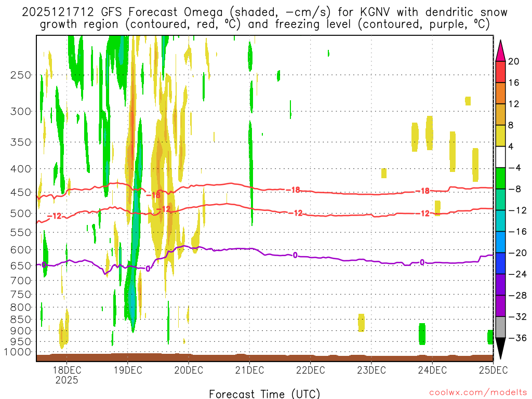Screen dimensions: 532x399
Task: Click the purple -28 to -32 colorbar segment
Action: coord(500,305)
